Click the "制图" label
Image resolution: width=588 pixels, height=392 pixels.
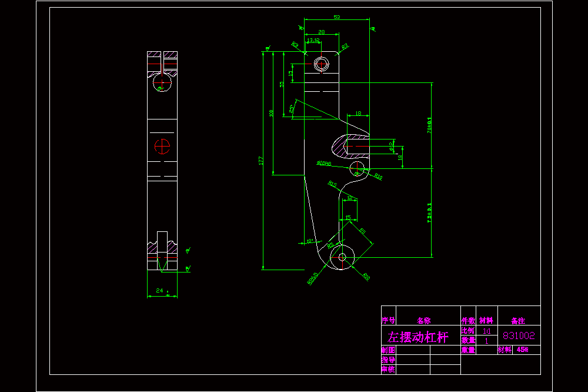(388, 350)
